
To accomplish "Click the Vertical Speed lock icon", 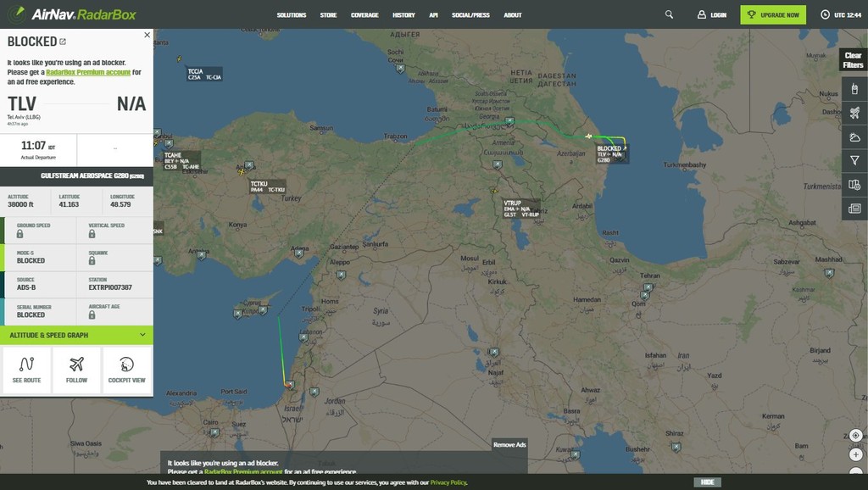I will click(92, 234).
